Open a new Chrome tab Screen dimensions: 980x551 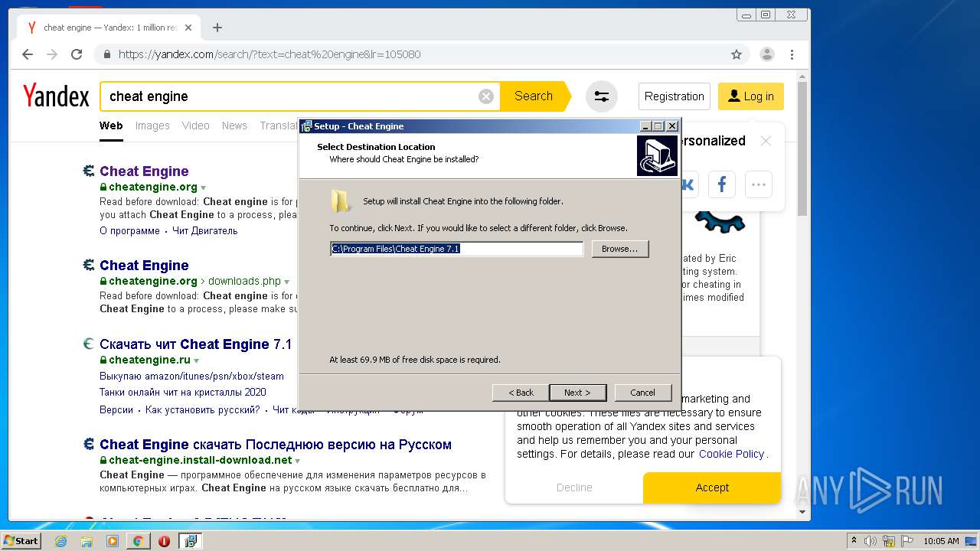pyautogui.click(x=217, y=28)
